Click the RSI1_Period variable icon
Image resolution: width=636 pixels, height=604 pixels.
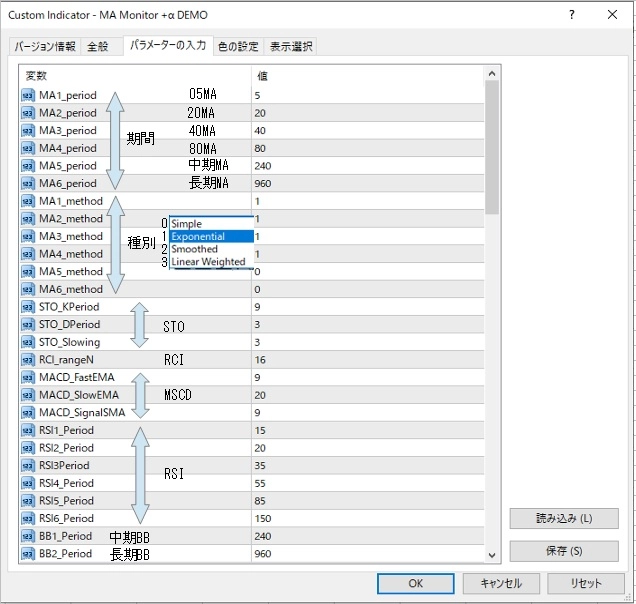pos(28,430)
